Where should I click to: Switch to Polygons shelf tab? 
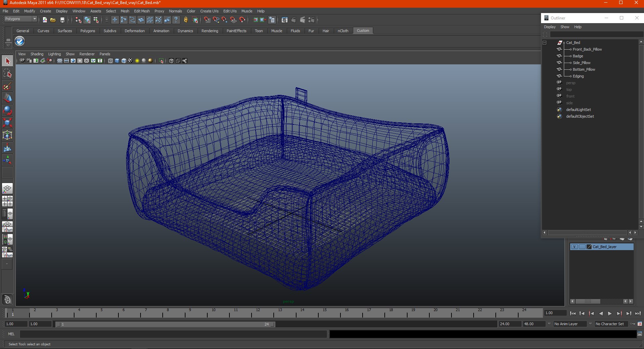click(88, 31)
